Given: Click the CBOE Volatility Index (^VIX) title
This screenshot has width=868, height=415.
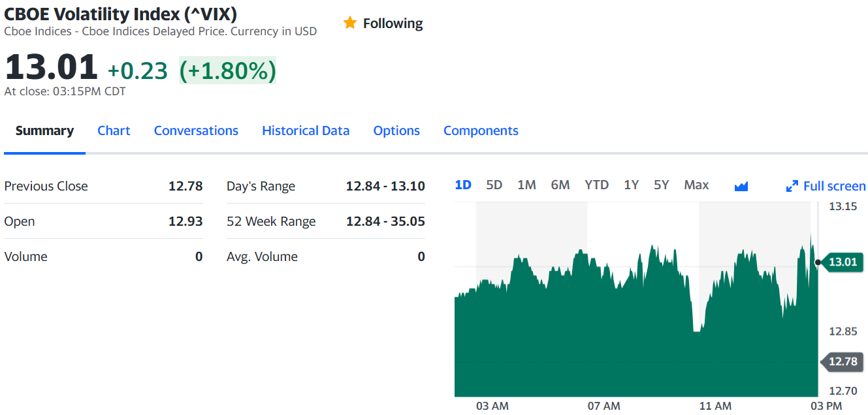Looking at the screenshot, I should (121, 13).
